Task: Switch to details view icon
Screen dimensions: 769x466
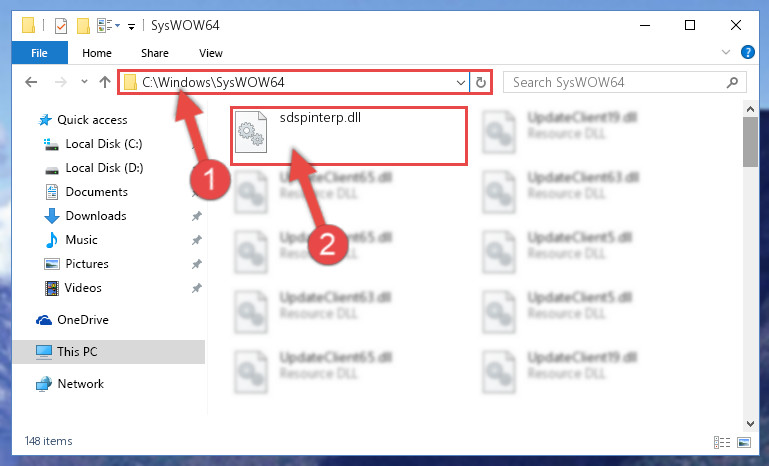Action: click(x=722, y=442)
